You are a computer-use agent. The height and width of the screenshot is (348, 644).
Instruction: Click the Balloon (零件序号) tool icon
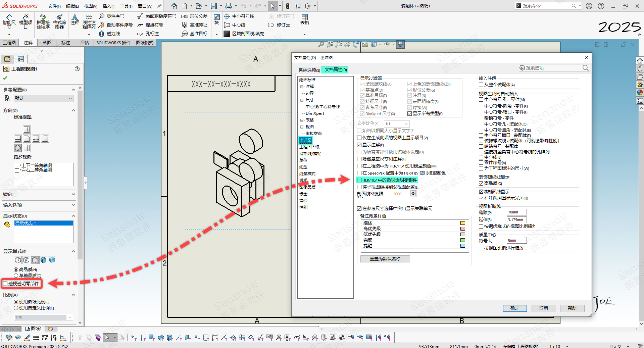coord(102,16)
